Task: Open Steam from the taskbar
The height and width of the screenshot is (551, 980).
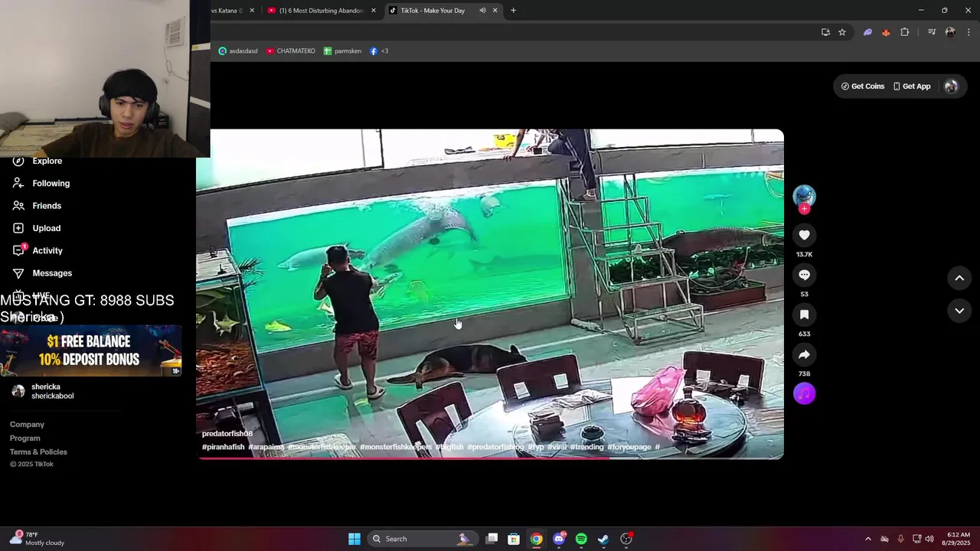Action: click(603, 539)
